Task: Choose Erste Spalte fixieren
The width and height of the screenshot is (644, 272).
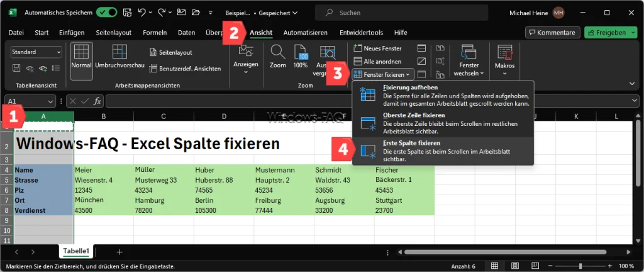Action: click(443, 150)
